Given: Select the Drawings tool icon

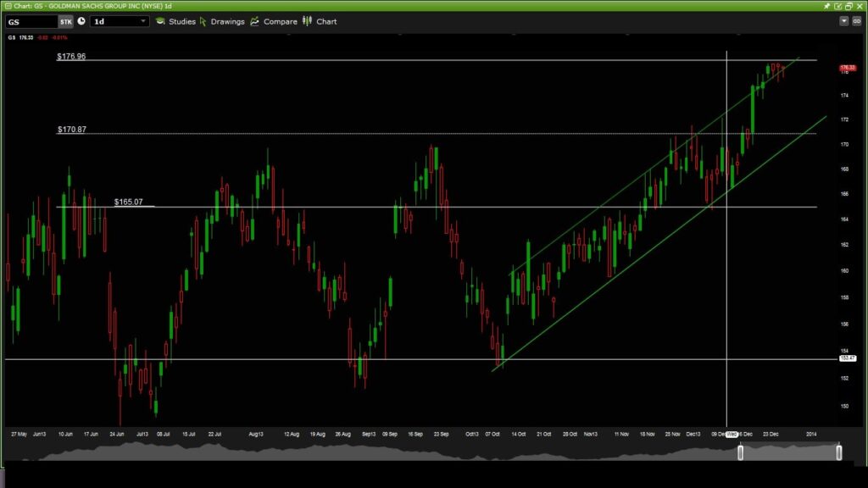Looking at the screenshot, I should 201,21.
